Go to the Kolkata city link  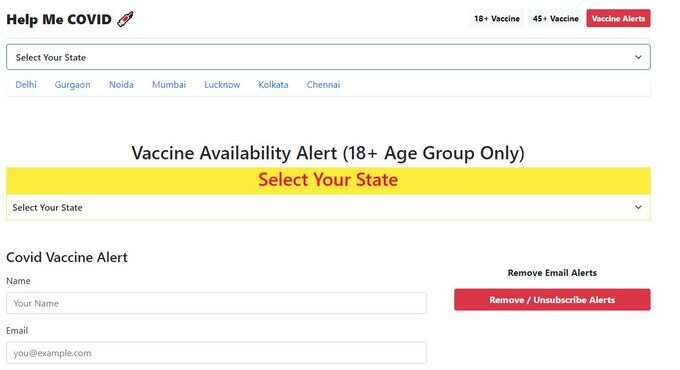[273, 85]
